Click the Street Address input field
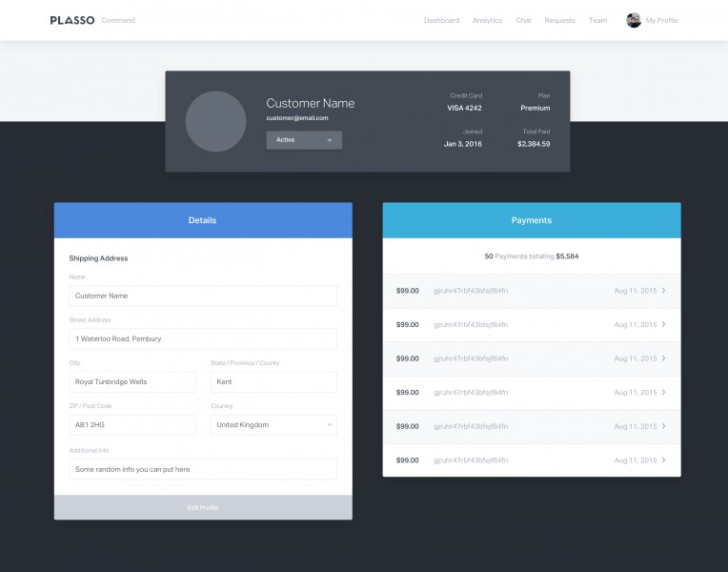This screenshot has height=572, width=728. [x=203, y=338]
